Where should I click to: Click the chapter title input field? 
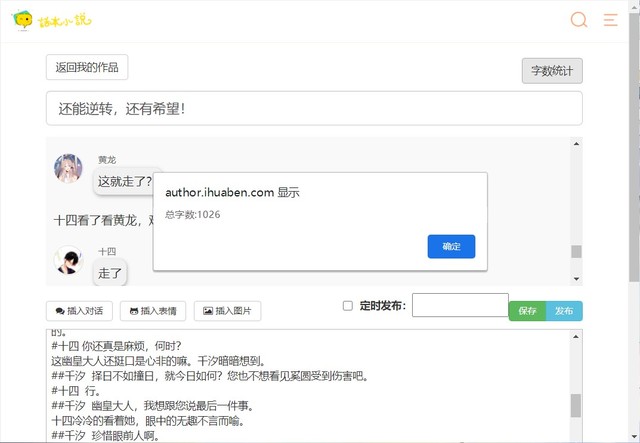(314, 108)
